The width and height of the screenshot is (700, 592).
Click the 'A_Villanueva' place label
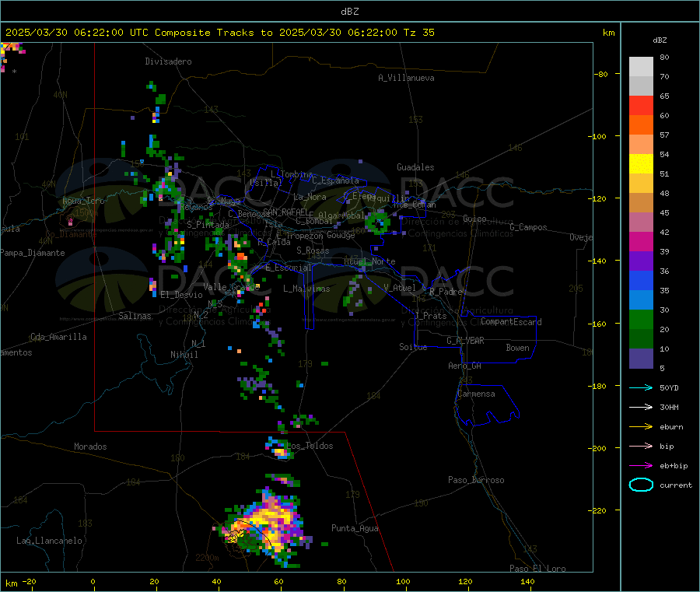coord(406,78)
